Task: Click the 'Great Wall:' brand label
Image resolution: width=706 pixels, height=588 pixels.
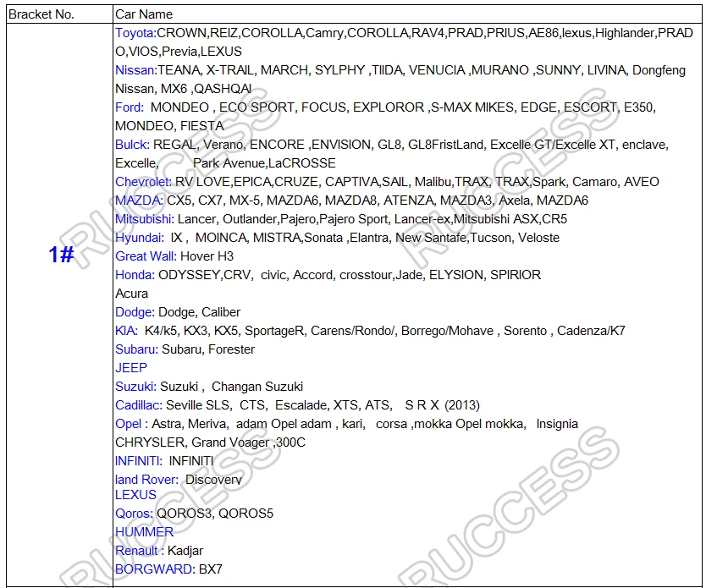Action: click(x=146, y=256)
